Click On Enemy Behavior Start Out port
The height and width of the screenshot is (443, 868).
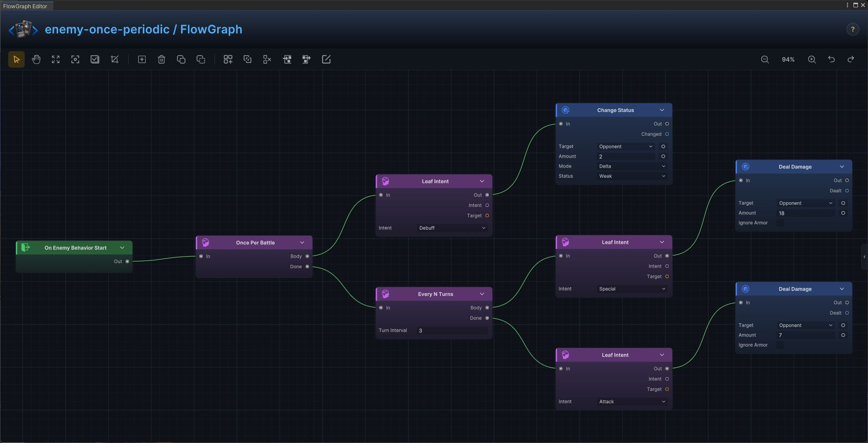127,261
